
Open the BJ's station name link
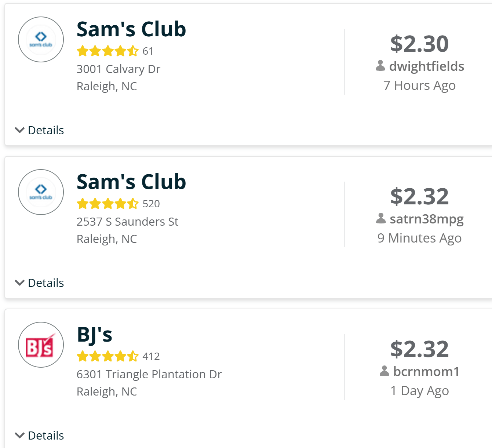pyautogui.click(x=94, y=335)
